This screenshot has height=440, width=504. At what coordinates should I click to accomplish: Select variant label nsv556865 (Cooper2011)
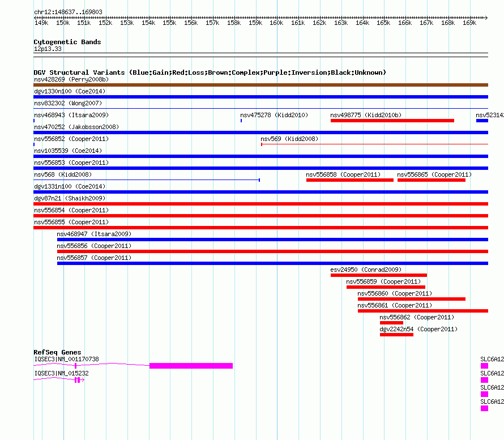(x=434, y=174)
